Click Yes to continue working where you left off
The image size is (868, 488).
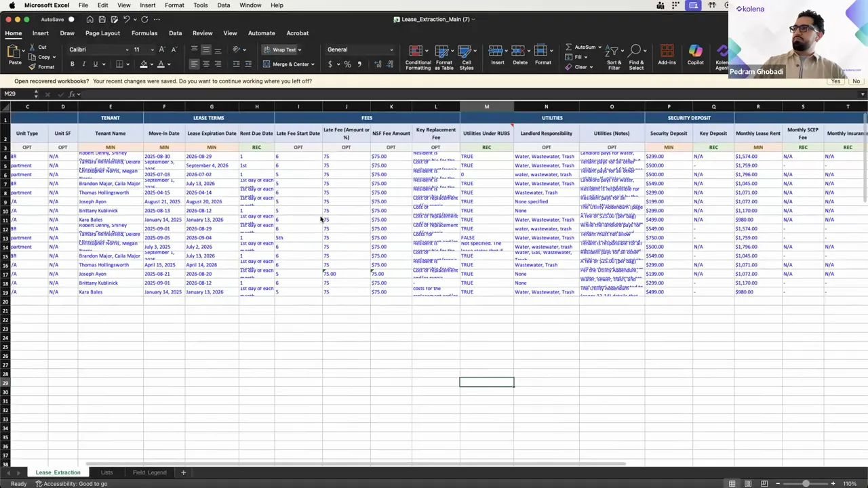coord(835,81)
